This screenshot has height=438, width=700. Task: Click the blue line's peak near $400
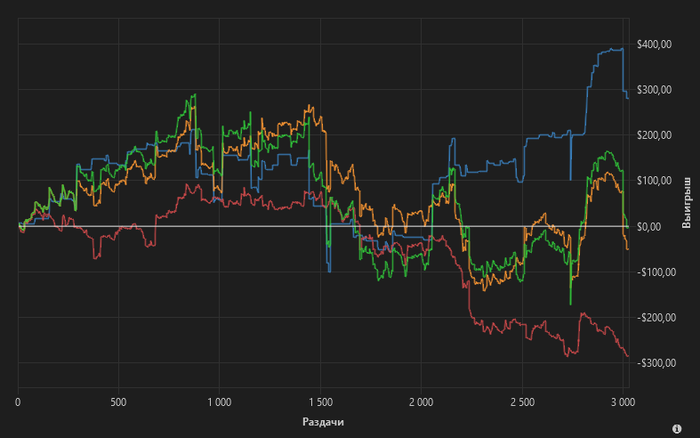[x=622, y=49]
